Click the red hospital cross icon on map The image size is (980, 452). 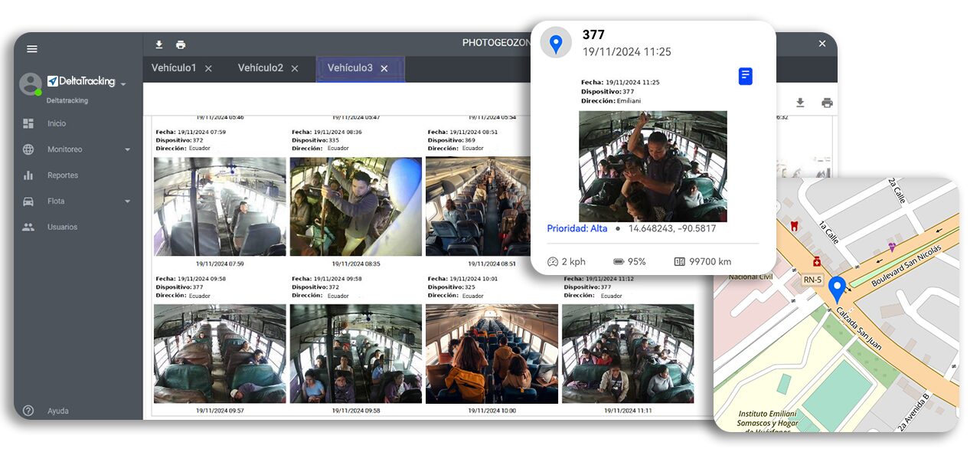817,261
